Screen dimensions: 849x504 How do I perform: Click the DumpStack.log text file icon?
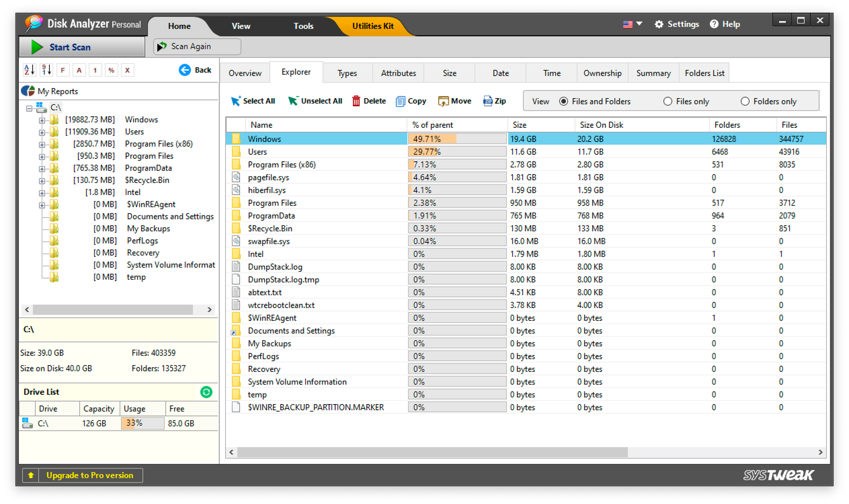(236, 267)
